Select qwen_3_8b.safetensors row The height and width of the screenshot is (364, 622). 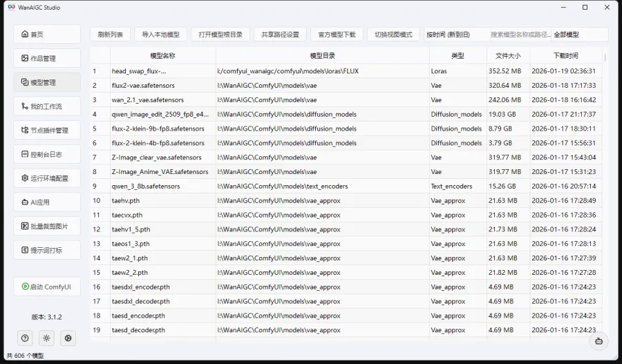point(346,186)
